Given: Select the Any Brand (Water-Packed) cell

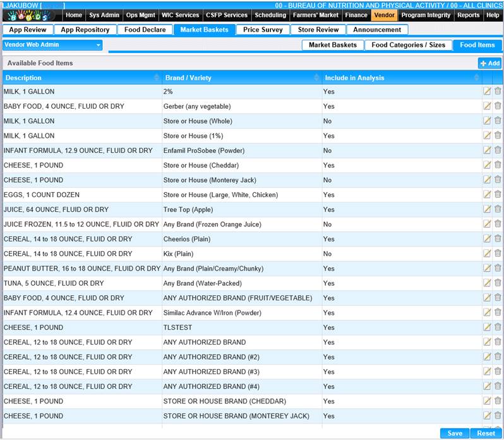Looking at the screenshot, I should [242, 283].
